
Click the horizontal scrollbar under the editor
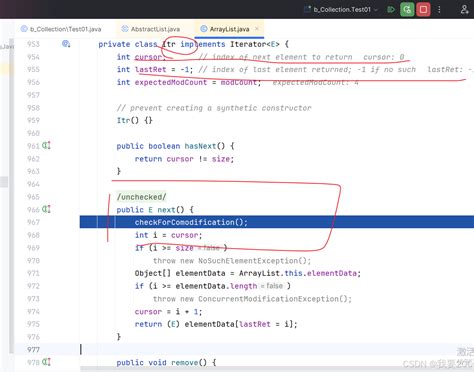tap(277, 369)
